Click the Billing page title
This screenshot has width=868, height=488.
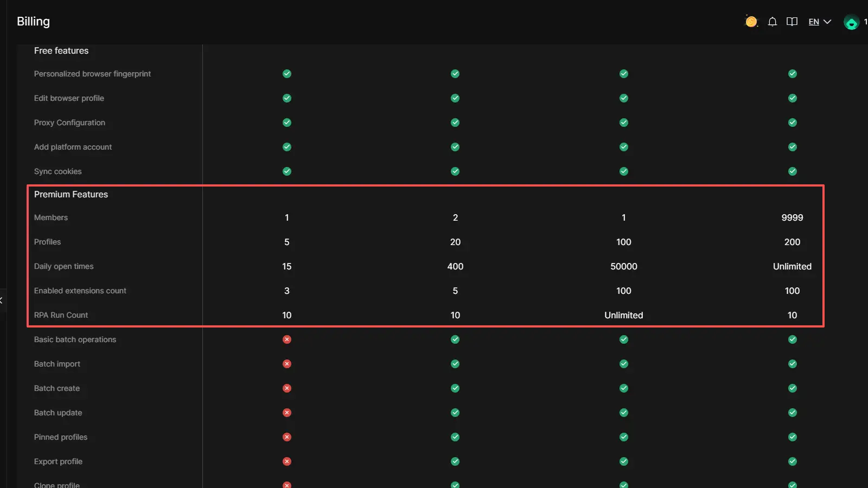33,21
